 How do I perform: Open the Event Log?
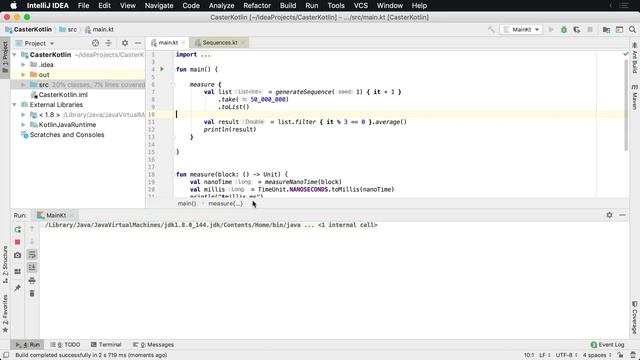[x=607, y=345]
